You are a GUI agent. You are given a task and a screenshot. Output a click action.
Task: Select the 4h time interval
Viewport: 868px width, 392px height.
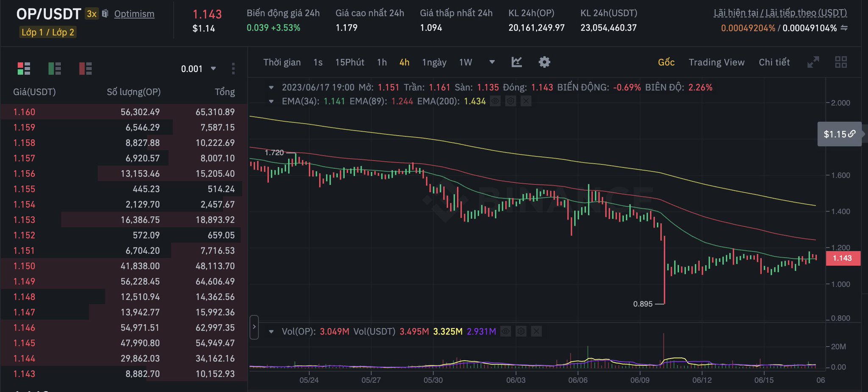click(x=404, y=62)
